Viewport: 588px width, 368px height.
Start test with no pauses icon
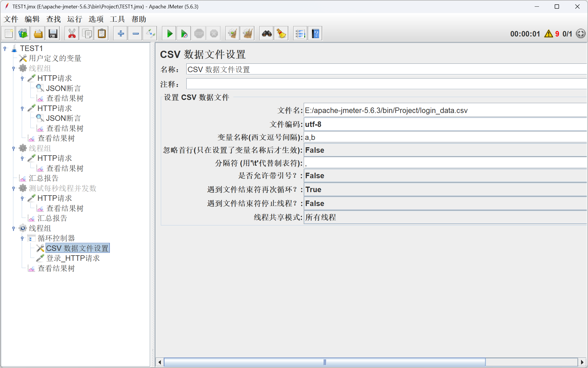point(184,34)
